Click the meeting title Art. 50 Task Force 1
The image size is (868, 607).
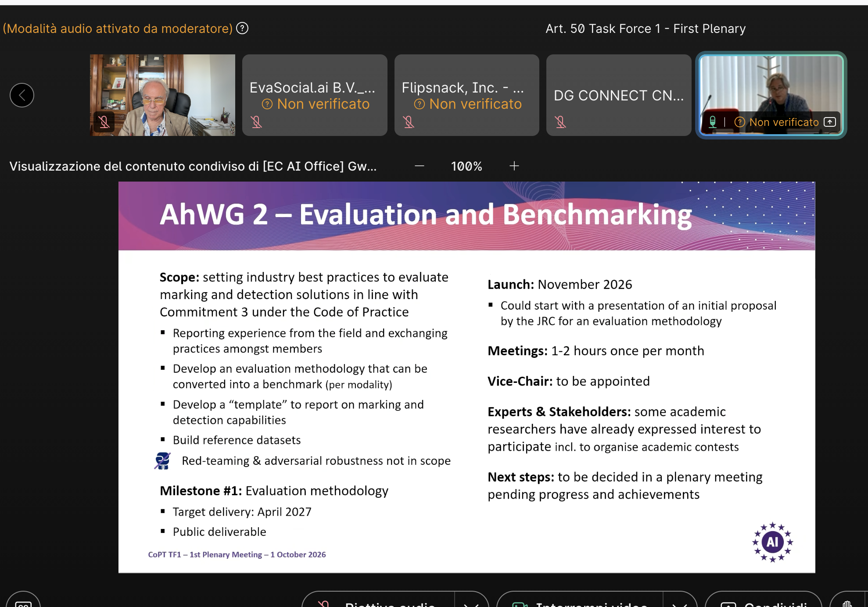(646, 29)
